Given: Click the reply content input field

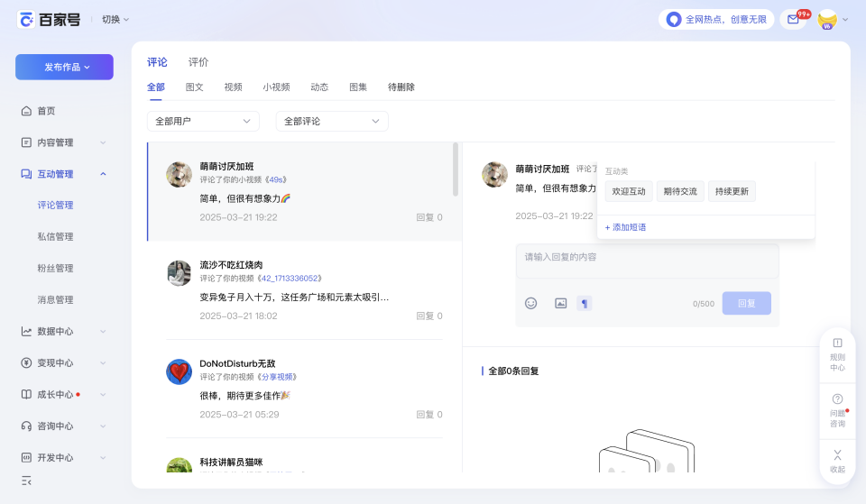Looking at the screenshot, I should coord(648,261).
